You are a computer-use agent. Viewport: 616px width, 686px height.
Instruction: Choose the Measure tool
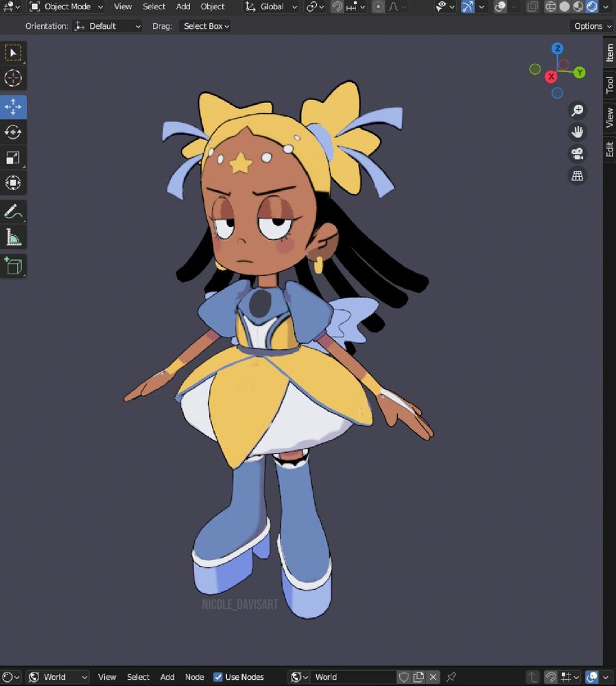[x=13, y=237]
